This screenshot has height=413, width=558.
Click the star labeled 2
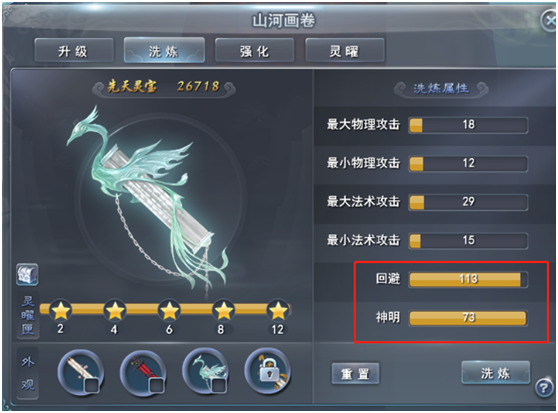(60, 311)
